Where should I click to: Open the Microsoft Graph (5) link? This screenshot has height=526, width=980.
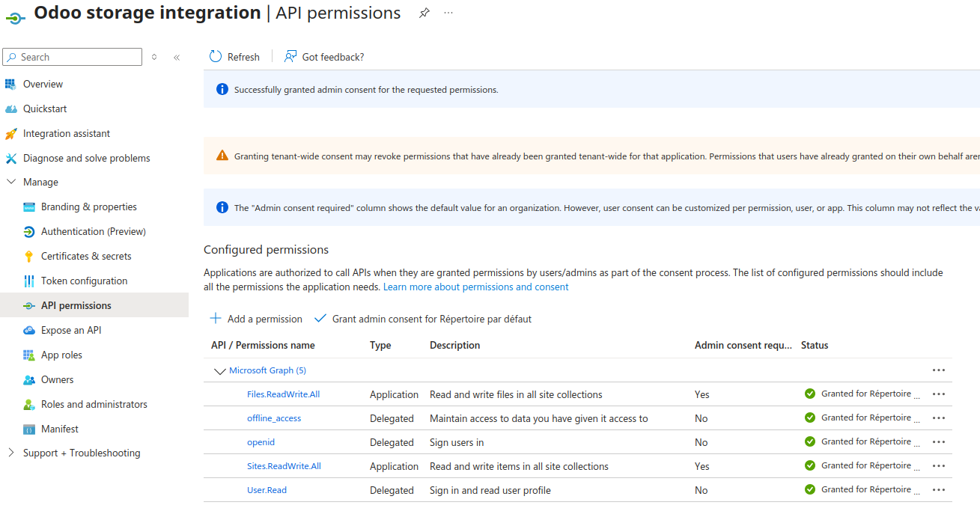click(x=267, y=370)
